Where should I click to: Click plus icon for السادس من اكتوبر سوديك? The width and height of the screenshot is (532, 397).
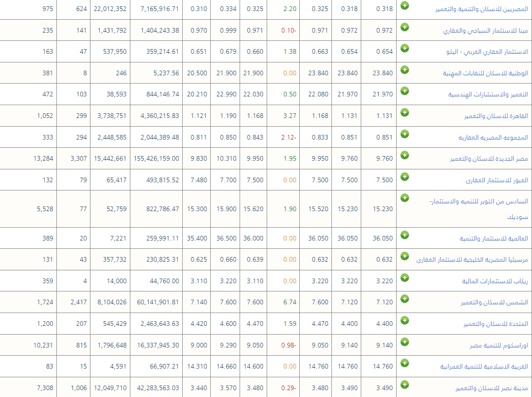coord(404,198)
